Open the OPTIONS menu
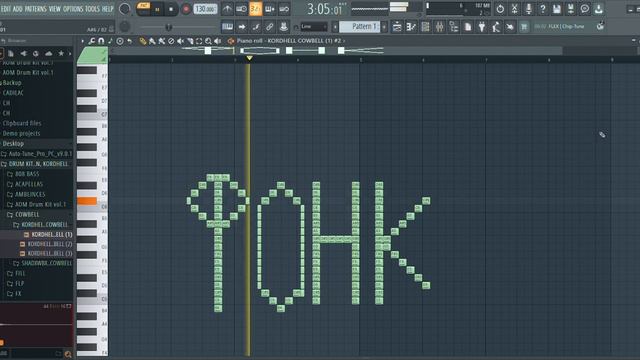The width and height of the screenshot is (640, 360). [x=73, y=9]
